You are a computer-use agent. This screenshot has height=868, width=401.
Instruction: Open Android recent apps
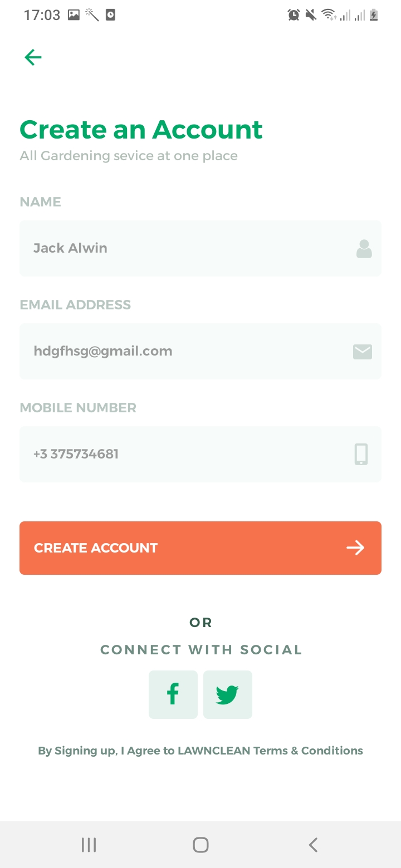click(89, 845)
